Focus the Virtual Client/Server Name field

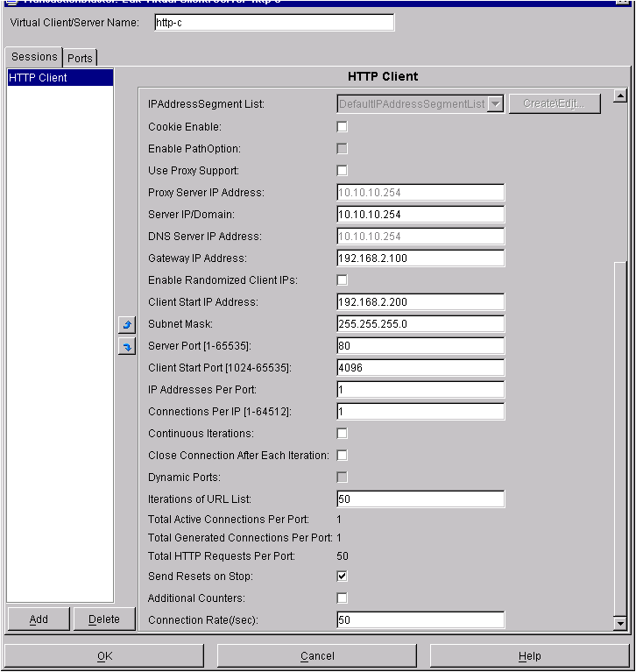[x=274, y=22]
